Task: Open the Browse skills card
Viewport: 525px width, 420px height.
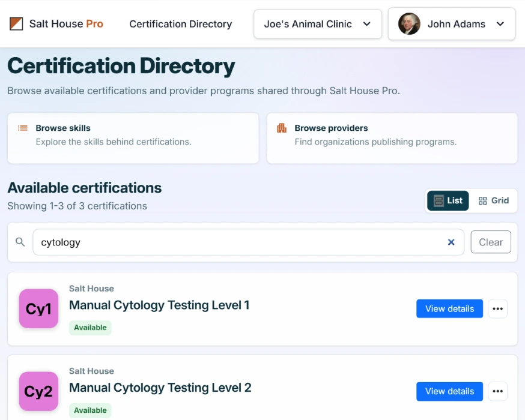Action: click(133, 138)
